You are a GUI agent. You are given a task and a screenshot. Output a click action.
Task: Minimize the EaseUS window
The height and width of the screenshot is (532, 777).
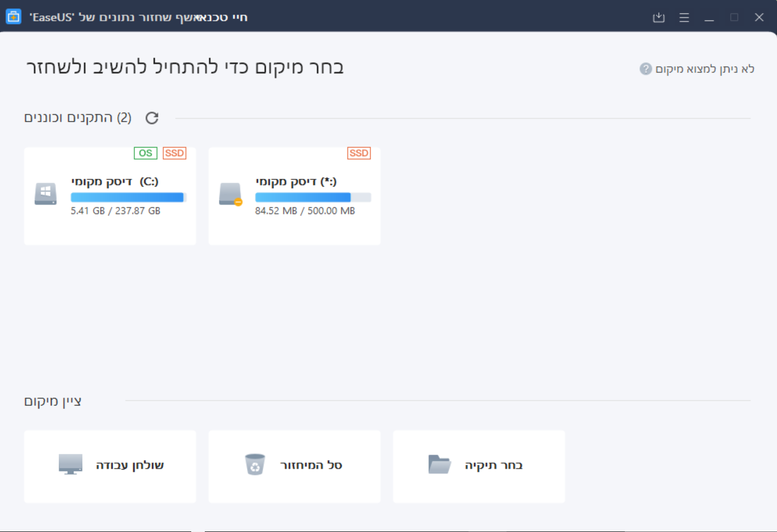tap(709, 18)
